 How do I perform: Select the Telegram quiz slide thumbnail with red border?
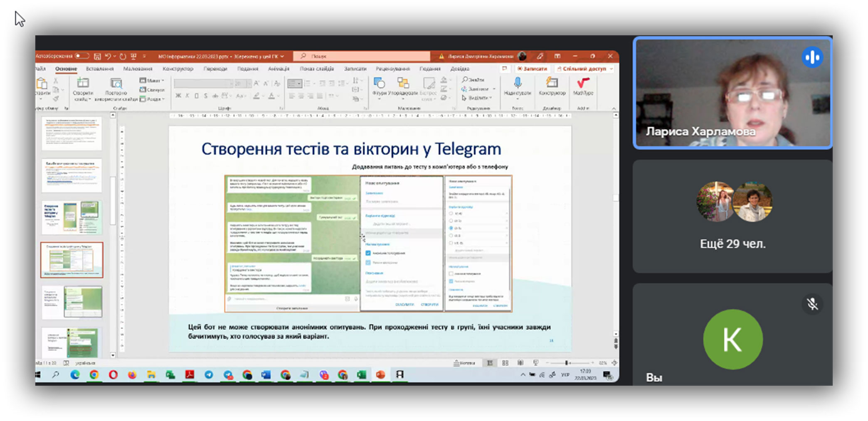72,260
